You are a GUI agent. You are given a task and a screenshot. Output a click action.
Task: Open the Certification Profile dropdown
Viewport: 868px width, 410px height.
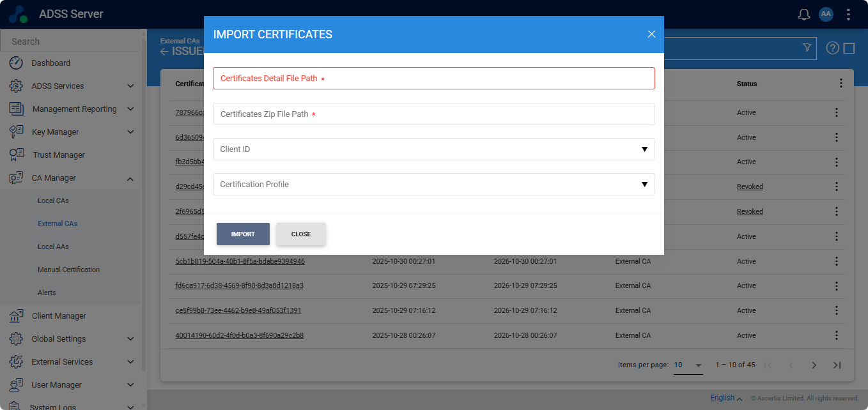point(433,184)
